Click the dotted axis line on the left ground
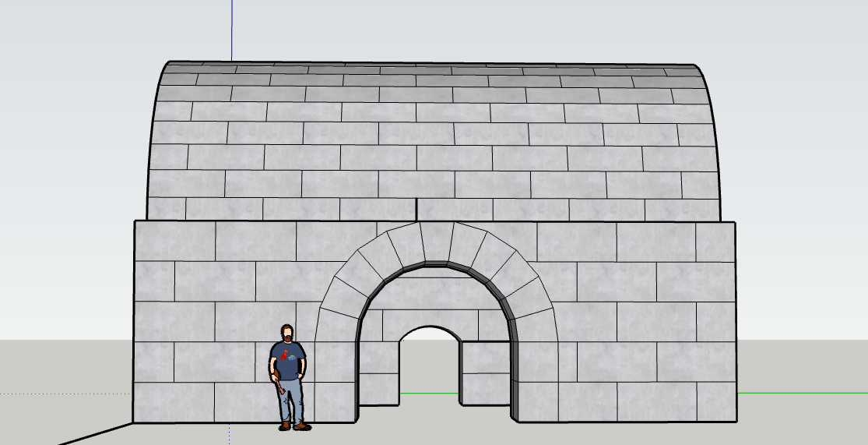Viewport: 868px width, 445px height. (x=62, y=394)
